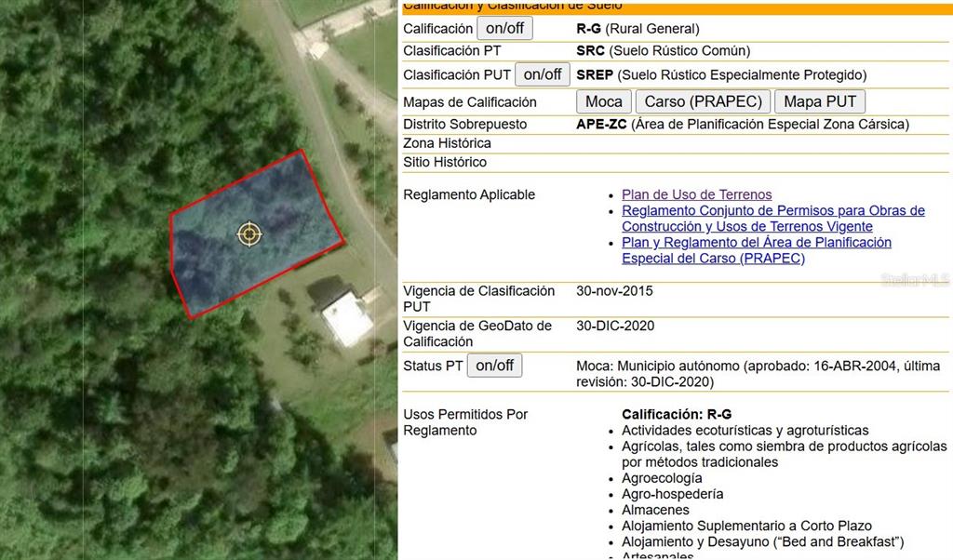The width and height of the screenshot is (953, 560).
Task: Click the crosshair target marker on the parcel
Action: pos(248,233)
